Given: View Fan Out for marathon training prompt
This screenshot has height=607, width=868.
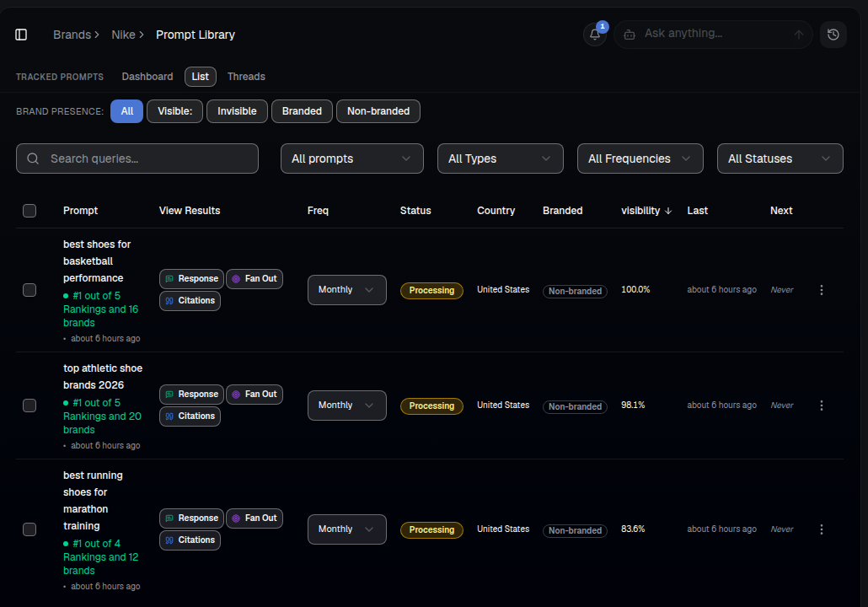Looking at the screenshot, I should pyautogui.click(x=255, y=518).
